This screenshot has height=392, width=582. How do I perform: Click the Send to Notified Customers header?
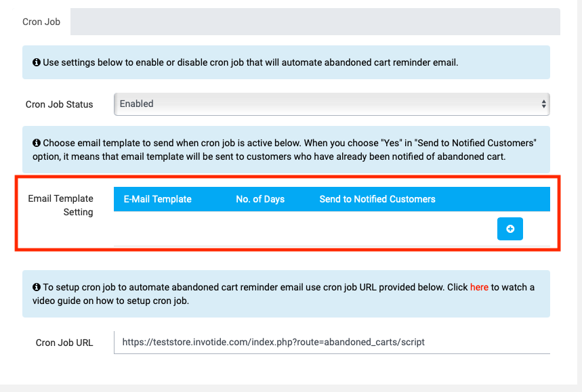(377, 199)
